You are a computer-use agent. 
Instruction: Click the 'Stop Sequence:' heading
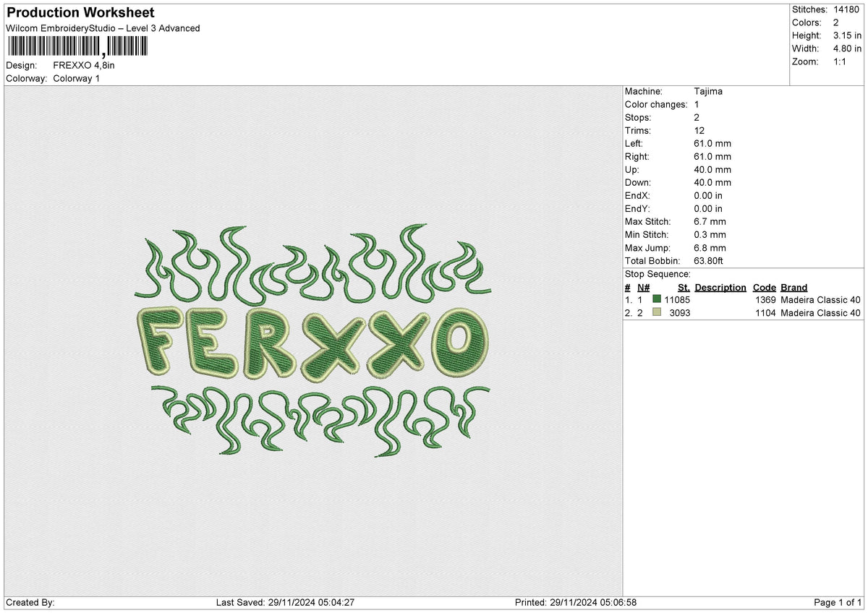(x=658, y=274)
